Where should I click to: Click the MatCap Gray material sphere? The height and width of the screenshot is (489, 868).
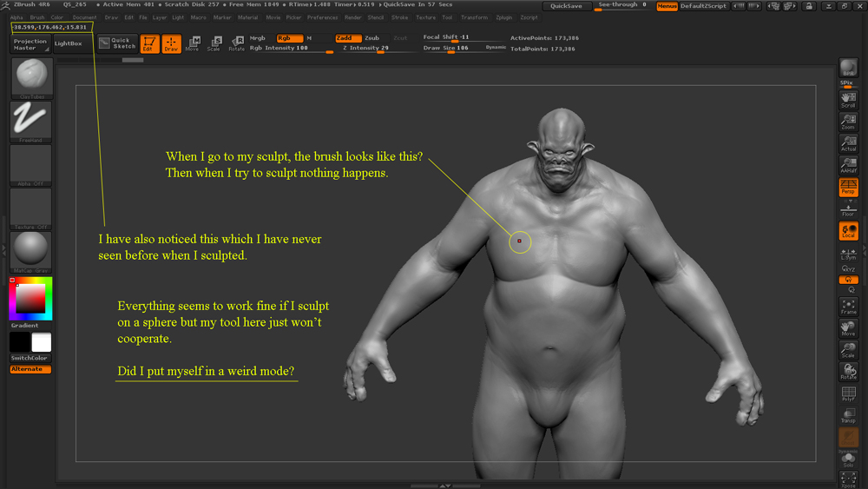(x=31, y=252)
